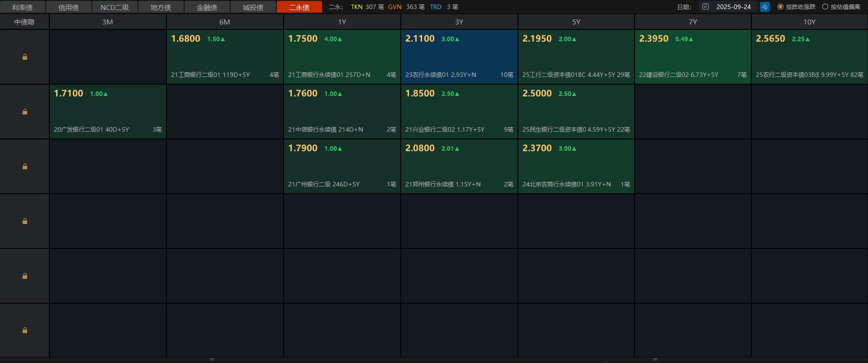Viewport: 868px width, 363px height.
Task: Click the 20广发银行二级01 cell
Action: pos(108,112)
